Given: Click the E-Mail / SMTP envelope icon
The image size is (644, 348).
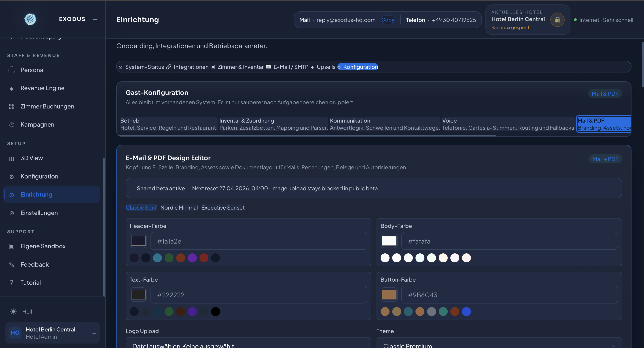Looking at the screenshot, I should 268,67.
